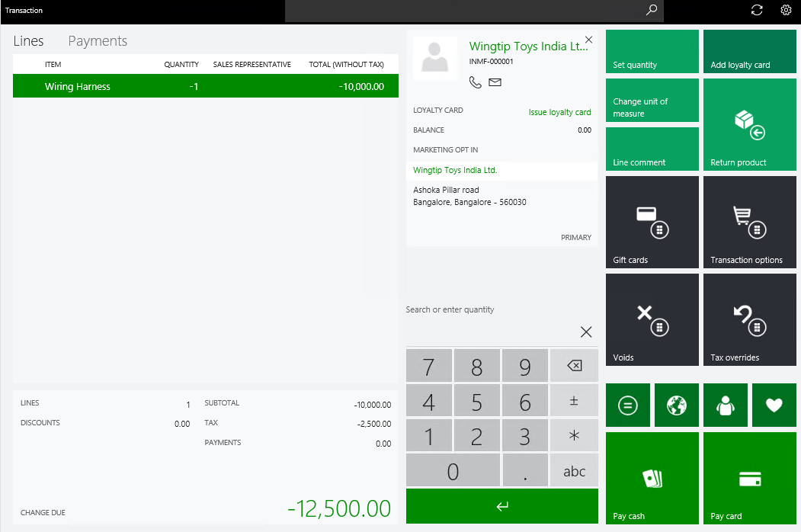Refresh the screen using the sync icon
The image size is (801, 532).
(757, 11)
